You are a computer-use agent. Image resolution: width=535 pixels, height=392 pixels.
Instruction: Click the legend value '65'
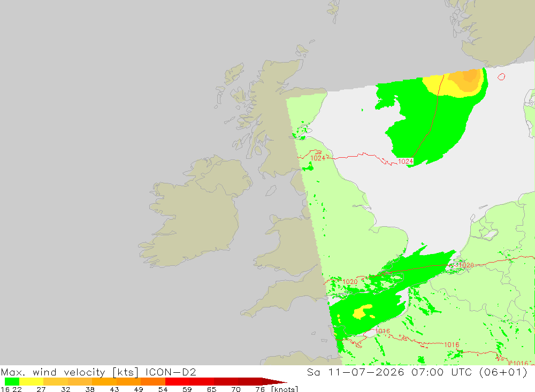tap(211, 389)
